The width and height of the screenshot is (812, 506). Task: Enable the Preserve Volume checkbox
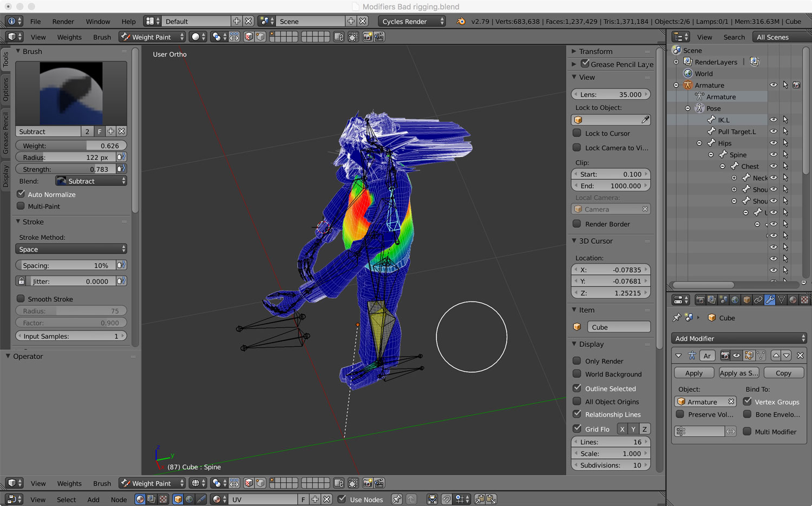pos(680,415)
